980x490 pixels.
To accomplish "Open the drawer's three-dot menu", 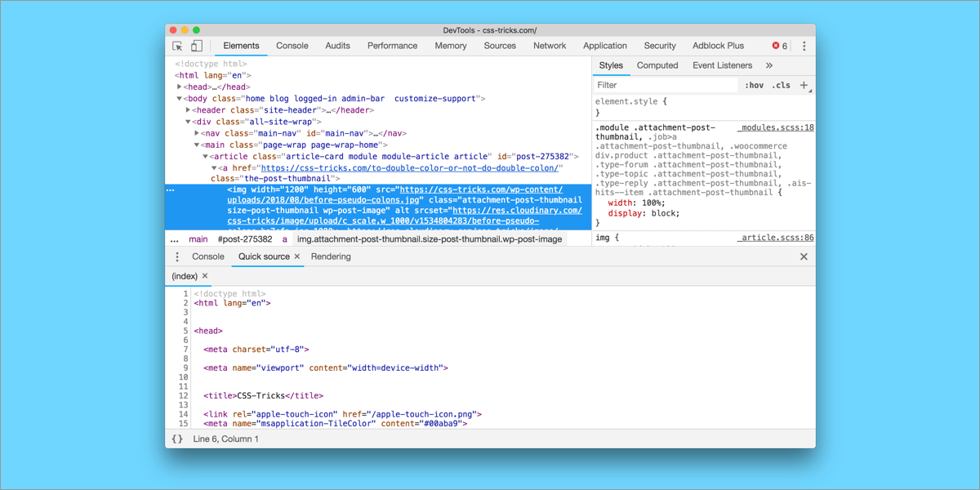I will click(x=177, y=256).
